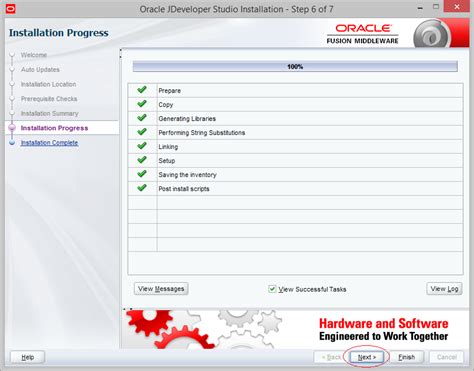Image resolution: width=474 pixels, height=371 pixels.
Task: Click the green checkmark beside Prepare
Action: [142, 90]
